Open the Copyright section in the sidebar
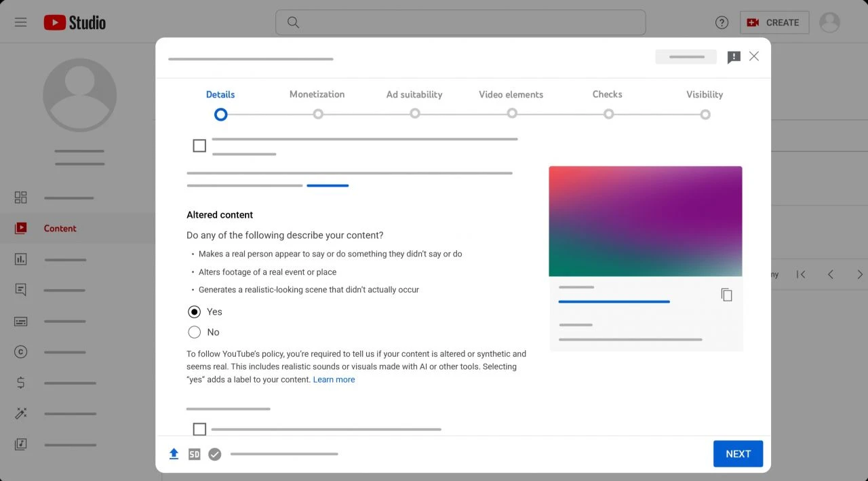Screen dimensions: 868x481 click(20, 352)
